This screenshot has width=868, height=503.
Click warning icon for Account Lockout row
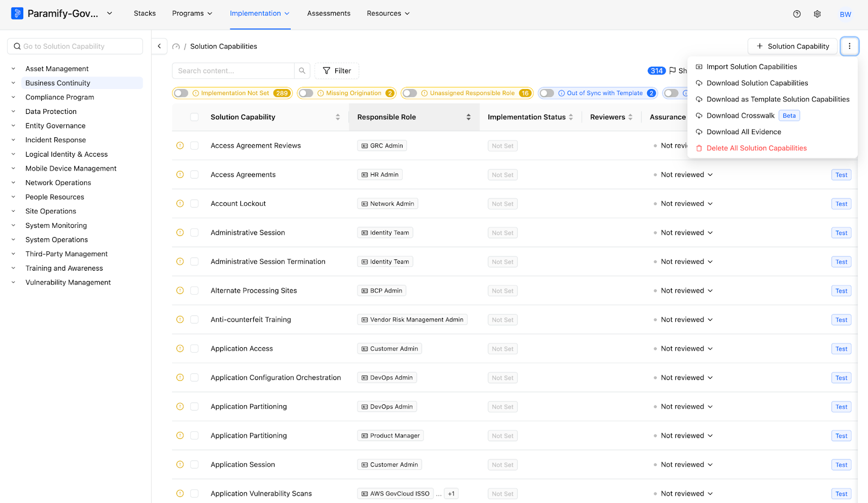pyautogui.click(x=180, y=203)
